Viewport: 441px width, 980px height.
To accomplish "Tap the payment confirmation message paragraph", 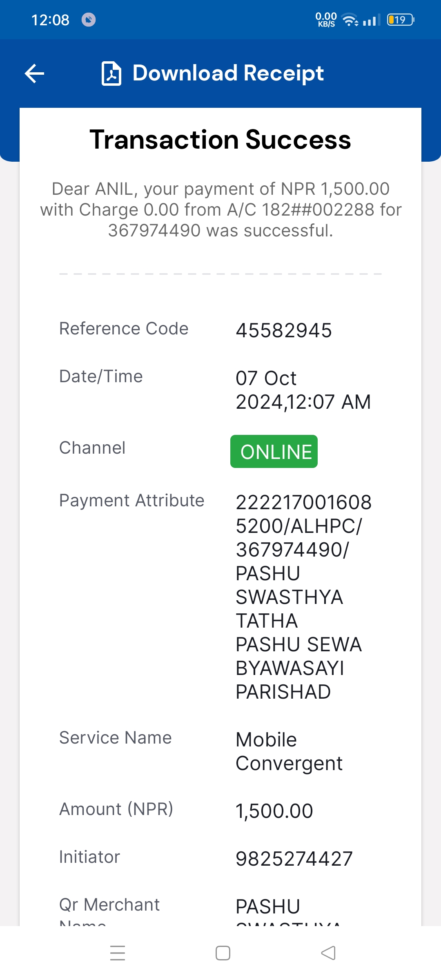I will [220, 209].
